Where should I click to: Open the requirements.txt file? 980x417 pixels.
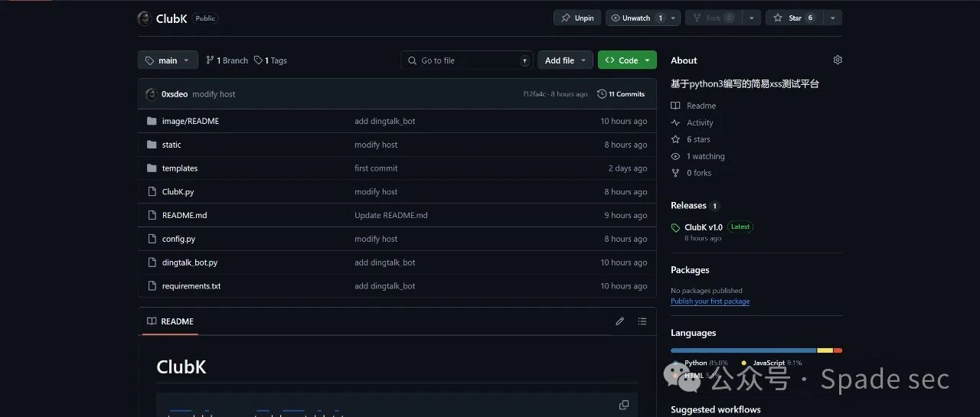coord(191,286)
